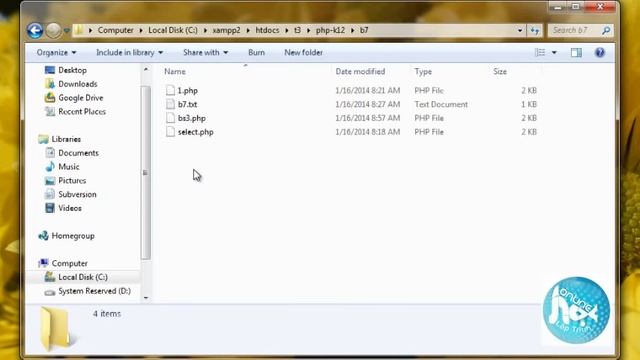Image resolution: width=640 pixels, height=360 pixels.
Task: Open the Documents library
Action: 78,153
